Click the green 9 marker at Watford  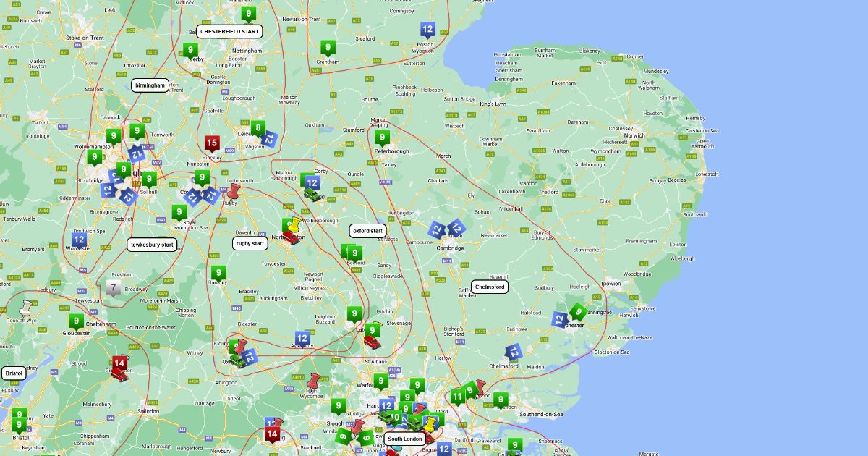point(380,381)
